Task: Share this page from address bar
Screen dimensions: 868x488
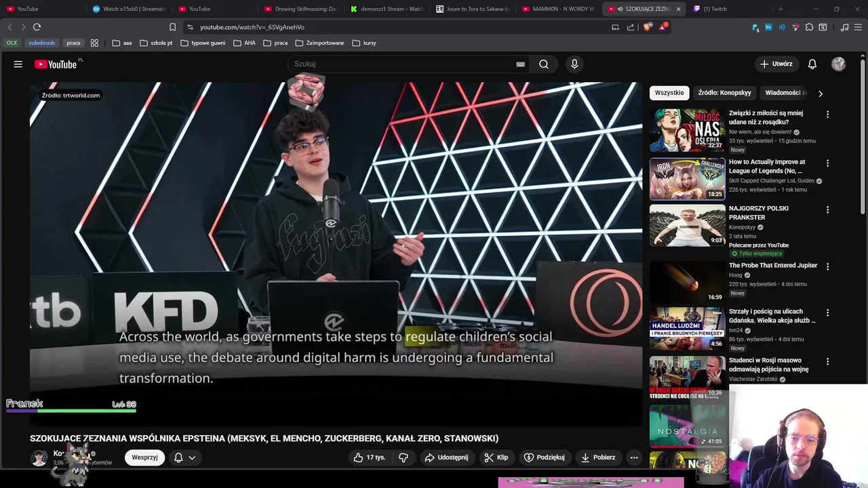Action: (x=631, y=27)
